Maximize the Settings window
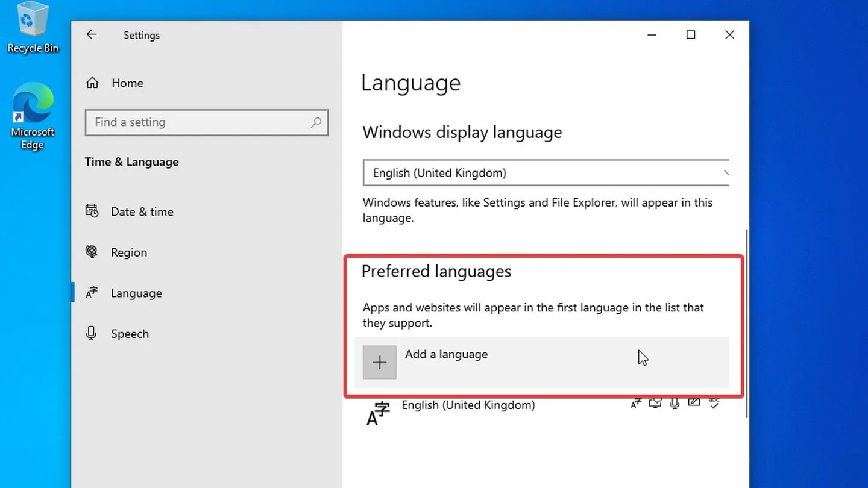 click(691, 35)
